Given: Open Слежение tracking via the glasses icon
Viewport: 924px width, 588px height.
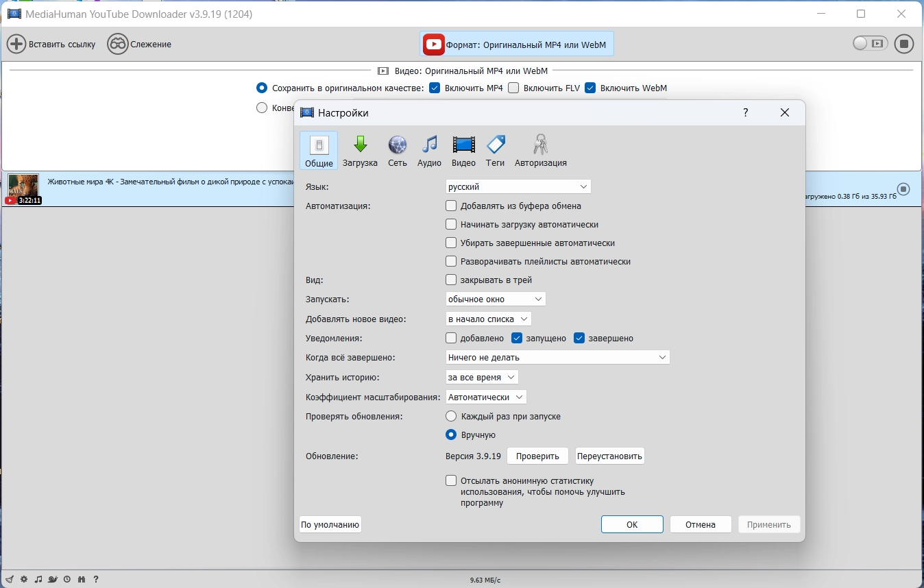Looking at the screenshot, I should pyautogui.click(x=118, y=44).
